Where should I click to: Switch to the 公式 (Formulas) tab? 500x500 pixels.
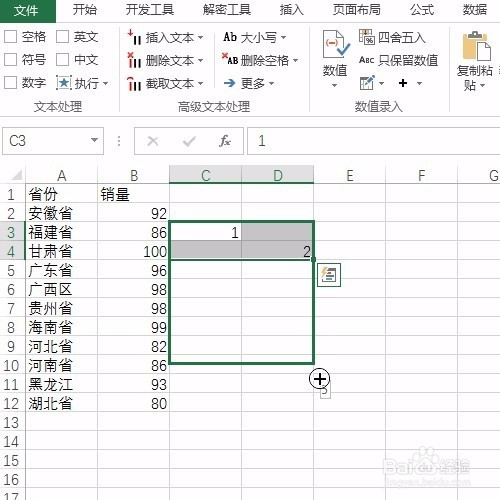422,10
